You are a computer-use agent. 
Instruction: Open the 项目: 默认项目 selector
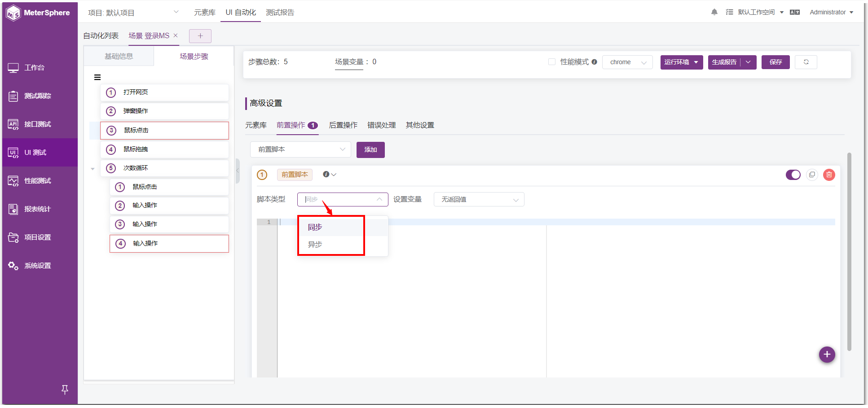point(133,13)
